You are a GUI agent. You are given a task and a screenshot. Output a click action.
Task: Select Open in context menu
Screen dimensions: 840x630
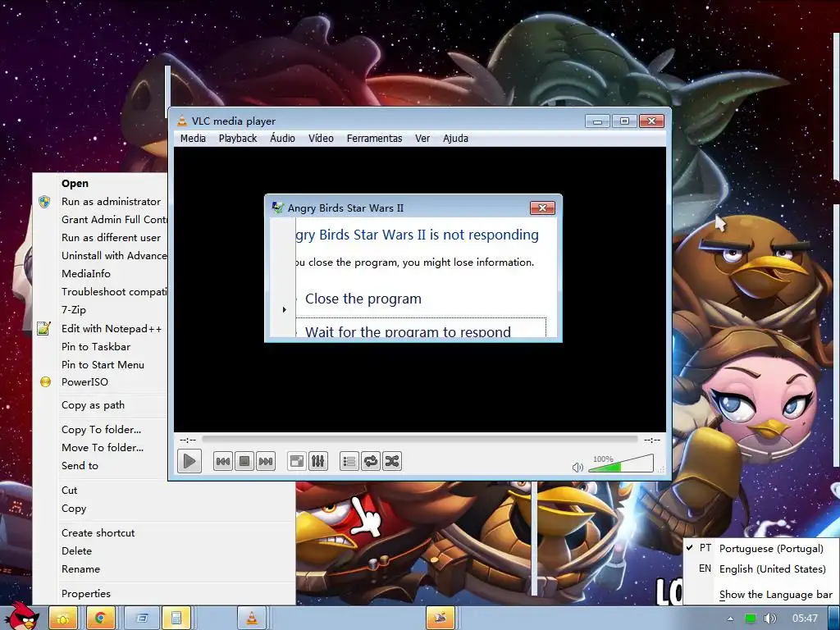(75, 183)
